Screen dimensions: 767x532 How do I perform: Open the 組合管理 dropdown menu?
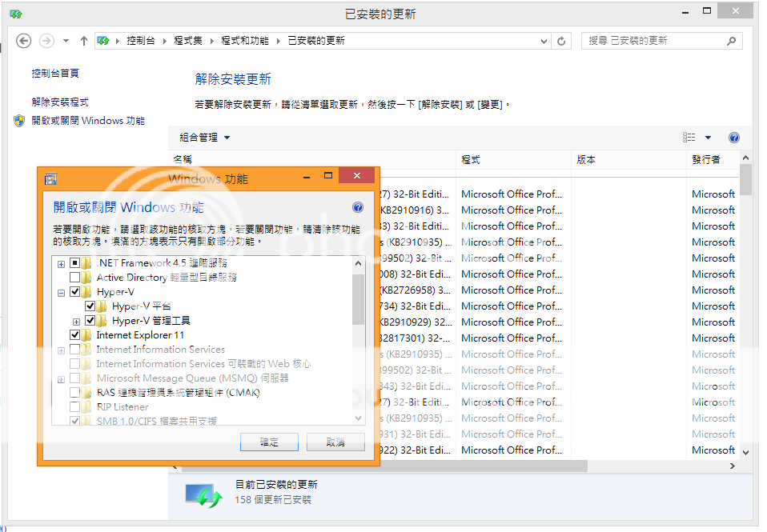pos(205,138)
